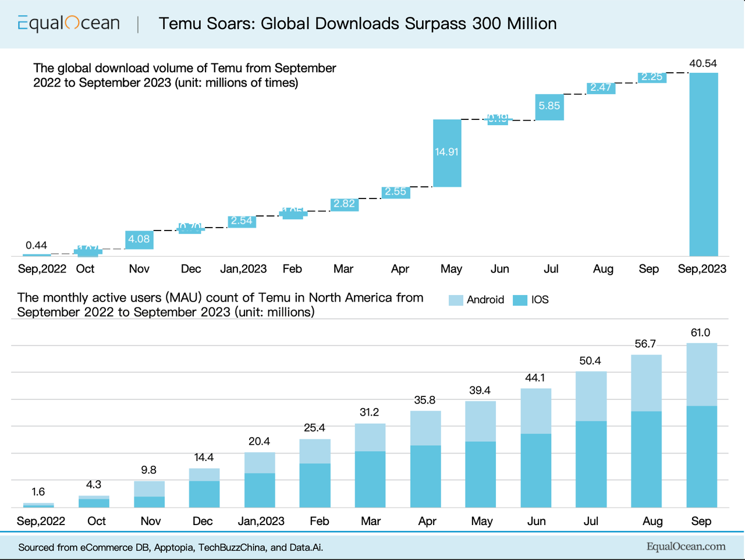Viewport: 745px width, 560px height.
Task: Click the June MAU stacked bar
Action: click(536, 448)
